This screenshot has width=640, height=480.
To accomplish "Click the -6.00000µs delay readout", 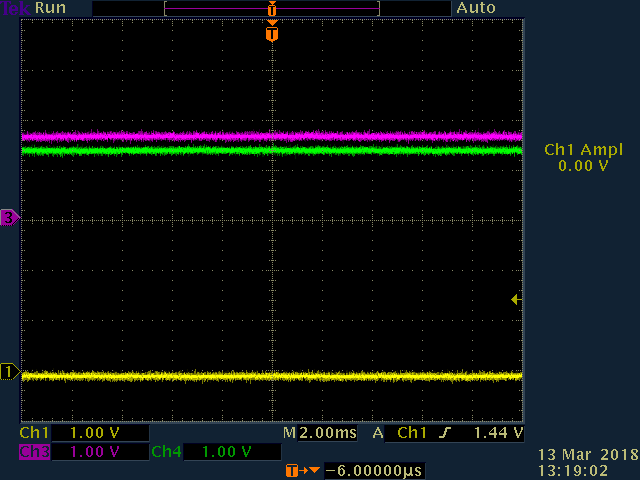I will point(374,471).
